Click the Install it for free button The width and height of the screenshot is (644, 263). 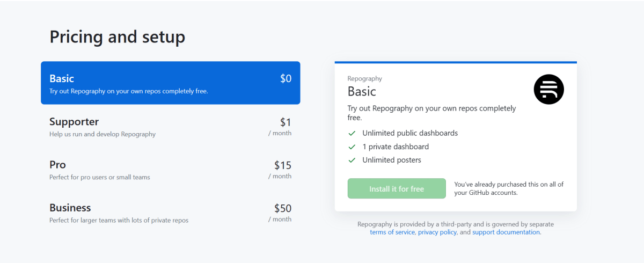point(397,188)
